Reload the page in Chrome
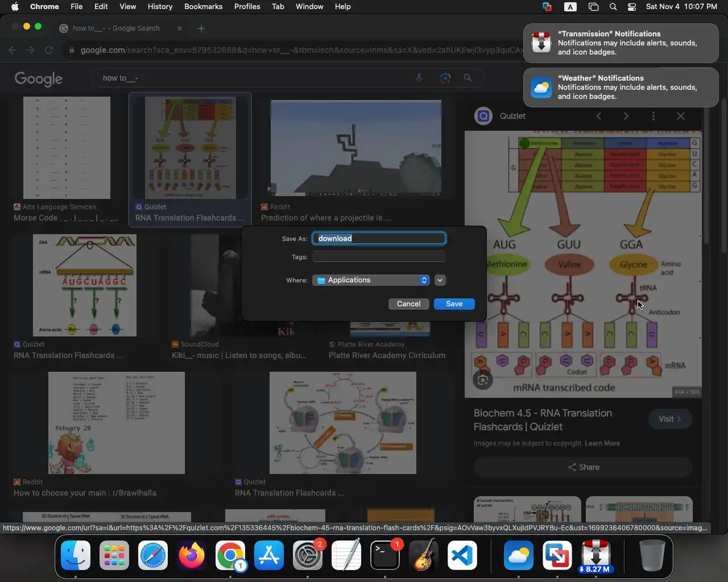This screenshot has height=582, width=728. point(49,50)
